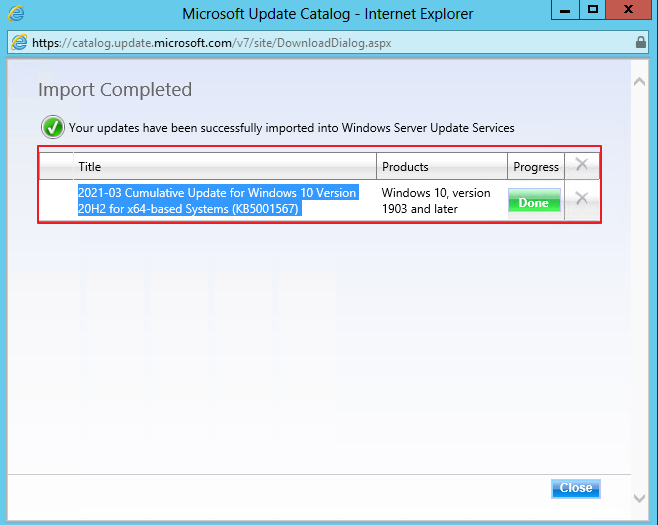658x525 pixels.
Task: Remove KB5001567 row with its X icon
Action: coord(582,198)
